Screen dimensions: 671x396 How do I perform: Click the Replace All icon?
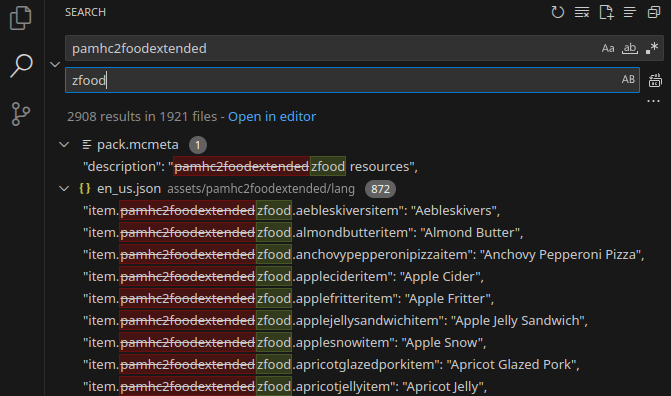coord(655,80)
